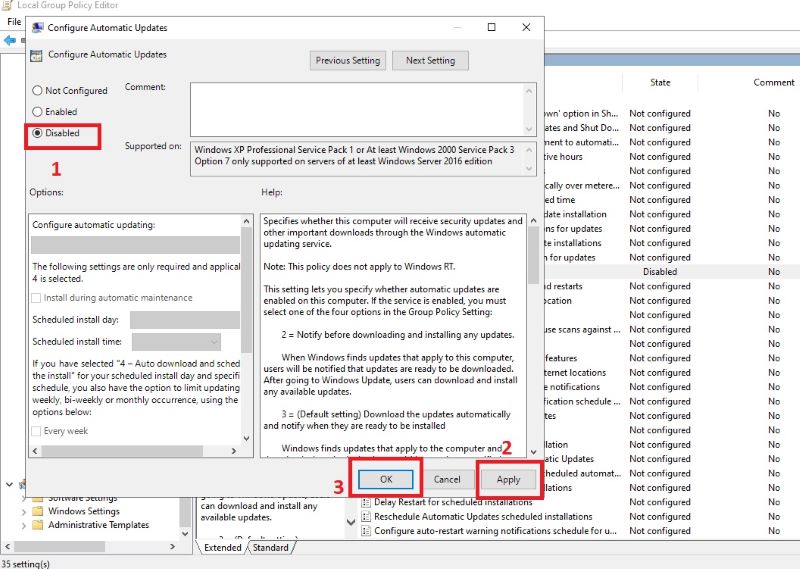The width and height of the screenshot is (800, 569).
Task: Maximize the Configure Automatic Updates dialog
Action: (x=491, y=27)
